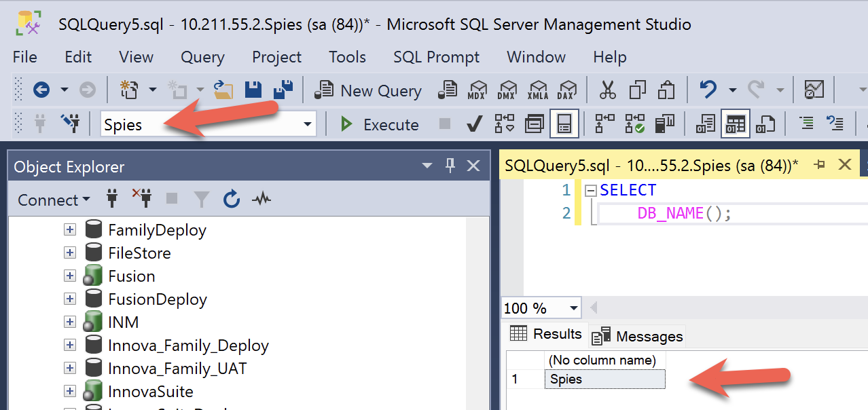Screen dimensions: 868x410
Task: Open the 100 % zoom dropdown
Action: coord(574,307)
